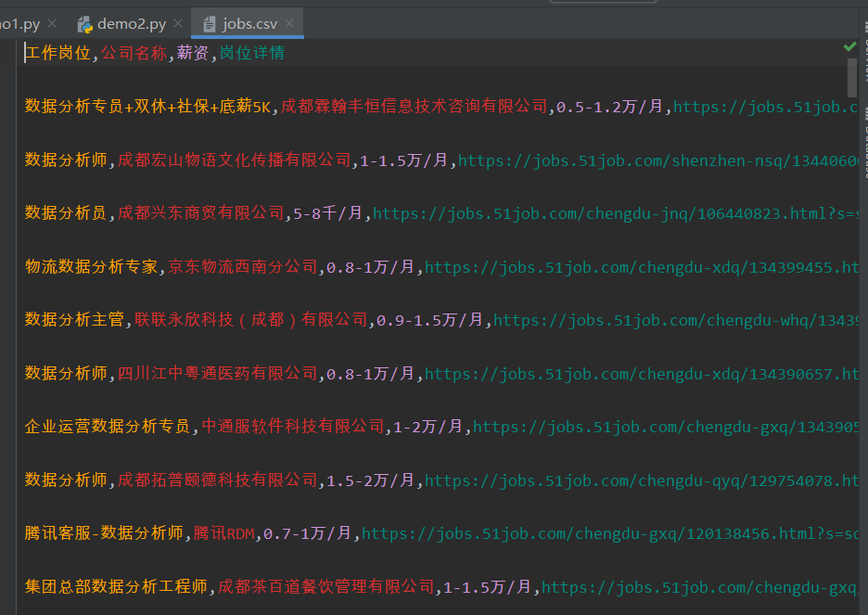The image size is (868, 615).
Task: Click company 四川江中粤通医药有限公司
Action: tap(218, 374)
